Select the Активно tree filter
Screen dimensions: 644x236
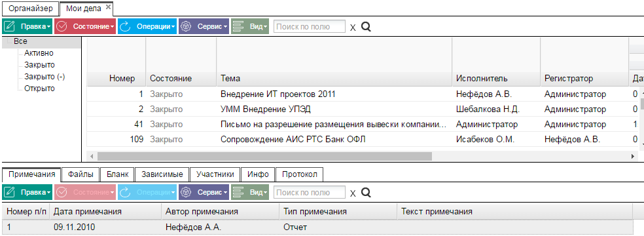pyautogui.click(x=39, y=53)
